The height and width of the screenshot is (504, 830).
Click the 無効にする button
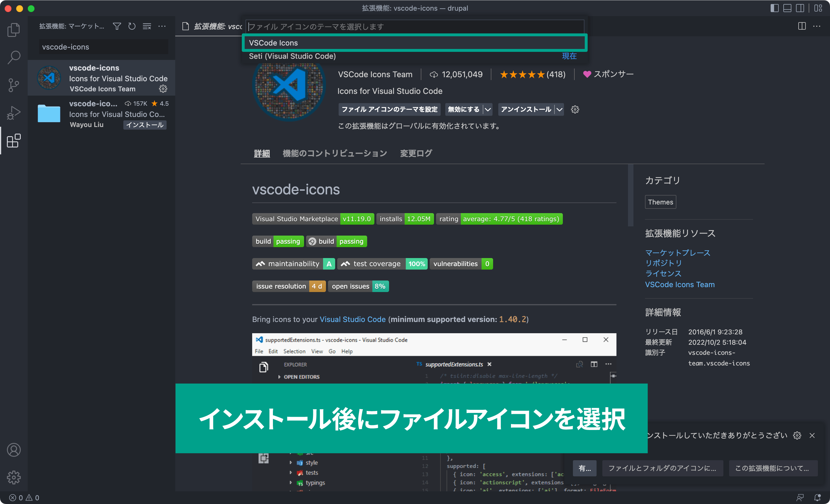click(463, 109)
